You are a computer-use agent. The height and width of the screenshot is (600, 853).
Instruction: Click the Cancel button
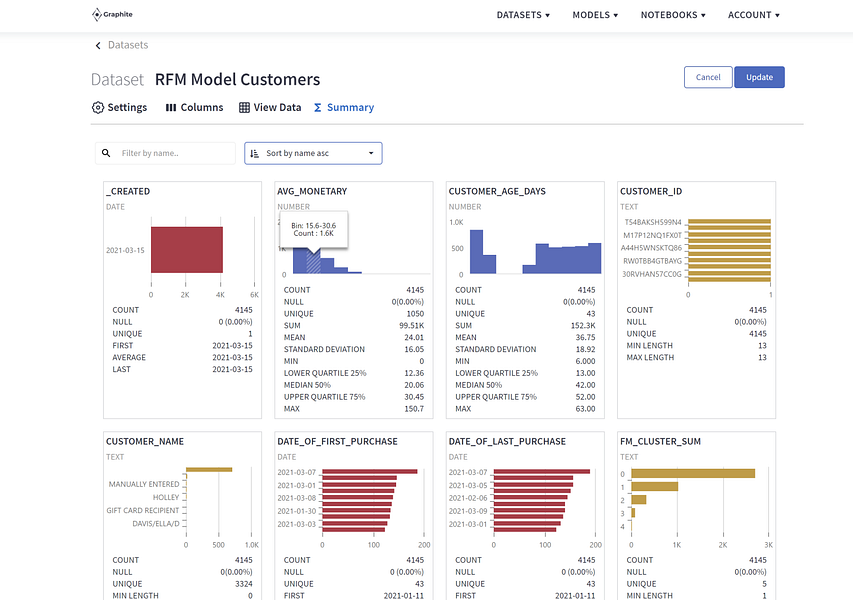pyautogui.click(x=708, y=77)
